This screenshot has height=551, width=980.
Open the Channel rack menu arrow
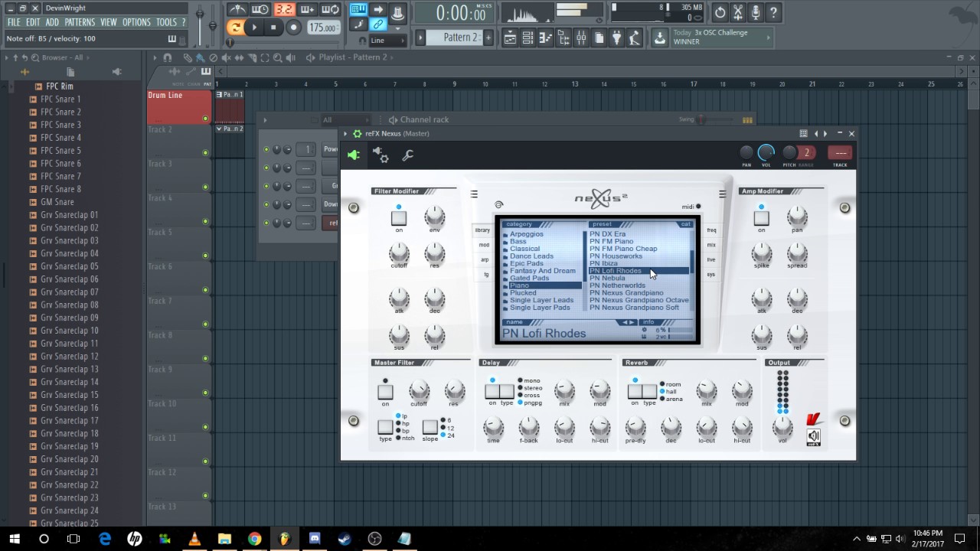(266, 120)
